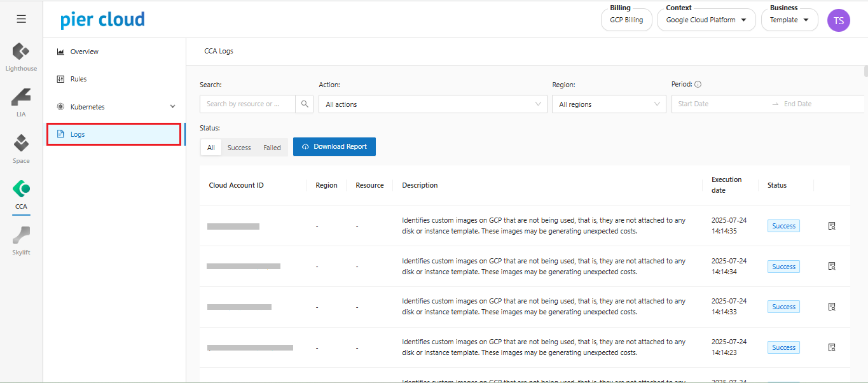Open the All actions dropdown
This screenshot has height=383, width=868.
pyautogui.click(x=432, y=104)
